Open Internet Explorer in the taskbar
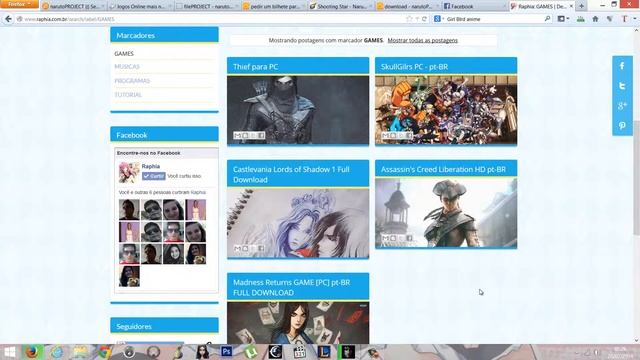The width and height of the screenshot is (640, 360). point(56,352)
